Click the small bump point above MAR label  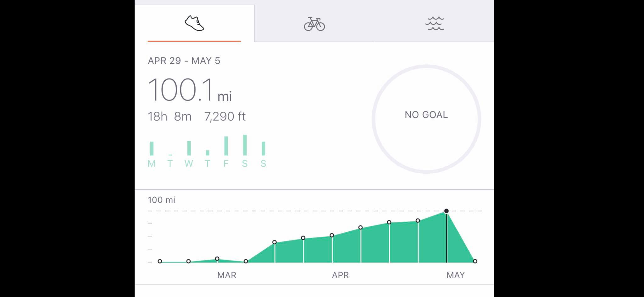[x=217, y=259]
